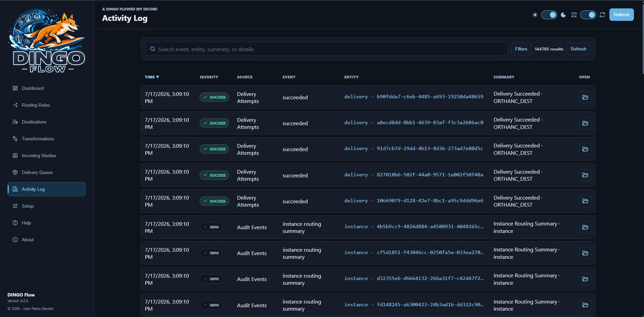Click INFO badge in fd148245 row
Image resolution: width=644 pixels, height=317 pixels.
[x=211, y=305]
